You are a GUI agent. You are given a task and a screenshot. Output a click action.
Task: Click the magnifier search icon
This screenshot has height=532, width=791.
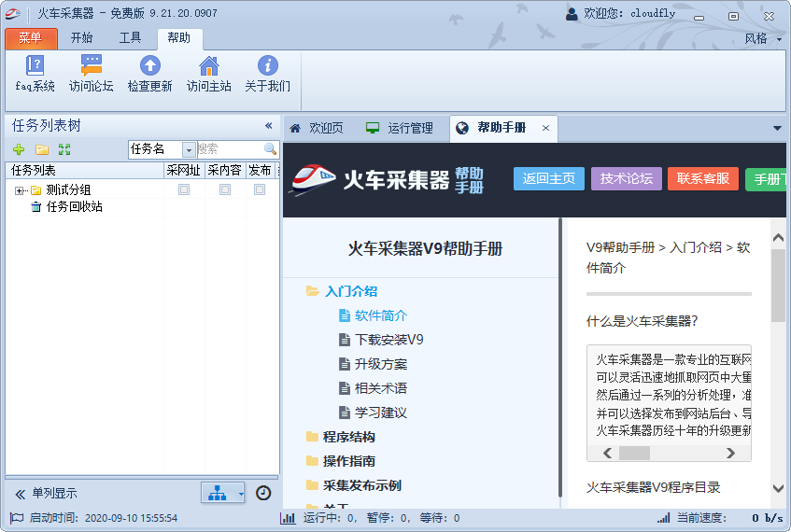click(271, 148)
